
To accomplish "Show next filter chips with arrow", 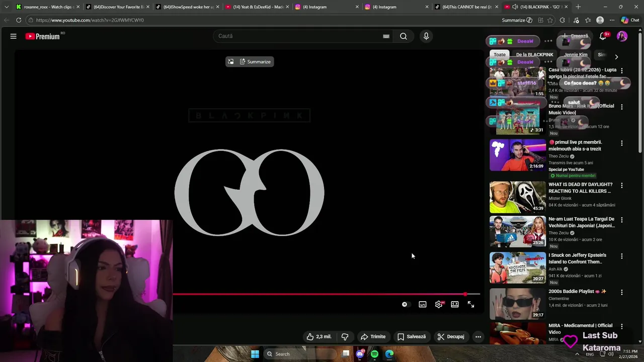I will 616,57.
